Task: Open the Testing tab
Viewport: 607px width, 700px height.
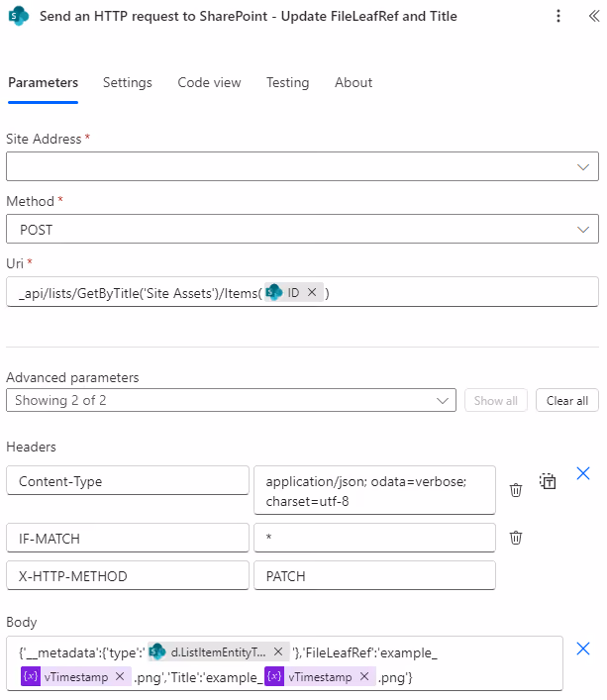Action: click(x=287, y=82)
